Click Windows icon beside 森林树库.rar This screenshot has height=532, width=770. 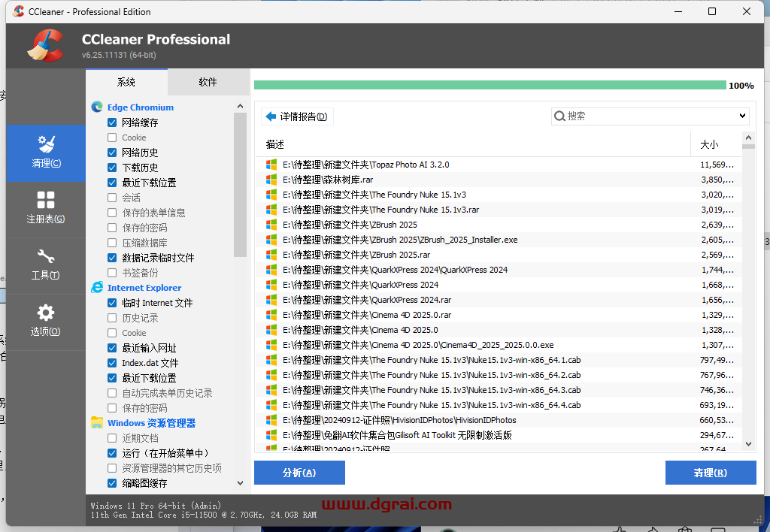coord(271,180)
